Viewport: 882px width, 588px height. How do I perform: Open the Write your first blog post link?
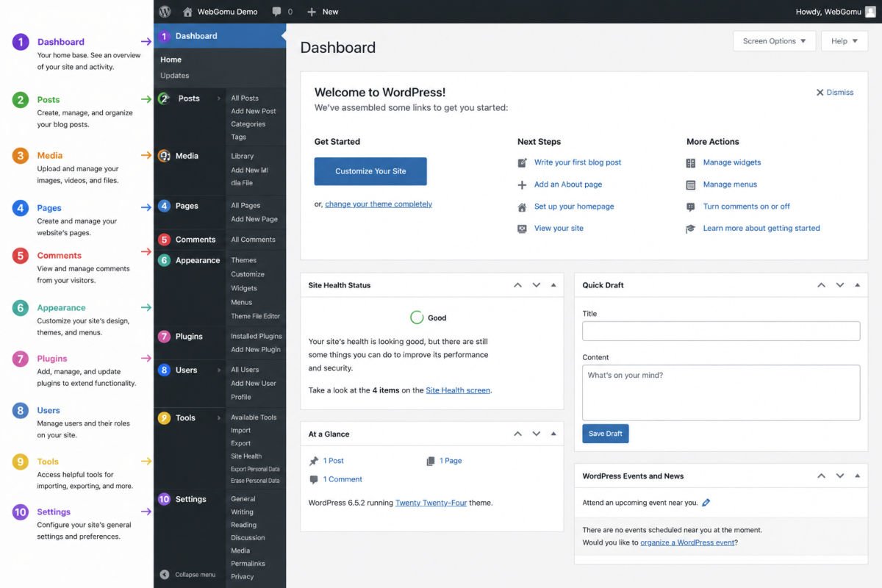[578, 162]
